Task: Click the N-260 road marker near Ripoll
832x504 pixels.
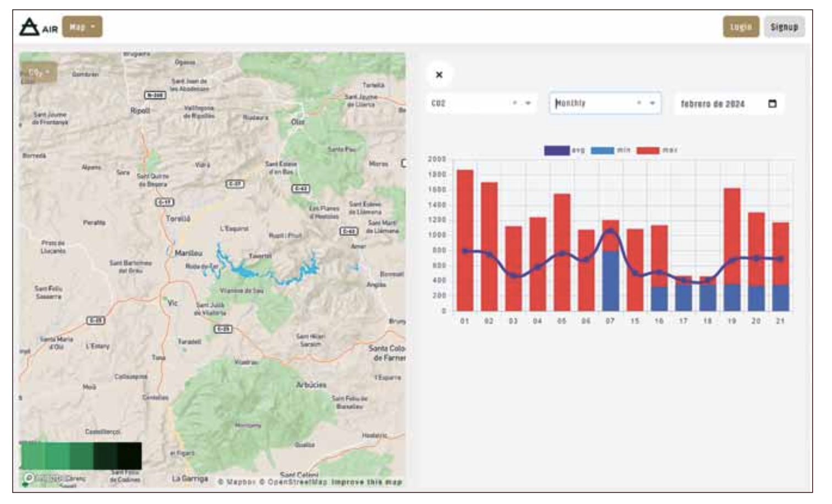Action: click(x=155, y=95)
